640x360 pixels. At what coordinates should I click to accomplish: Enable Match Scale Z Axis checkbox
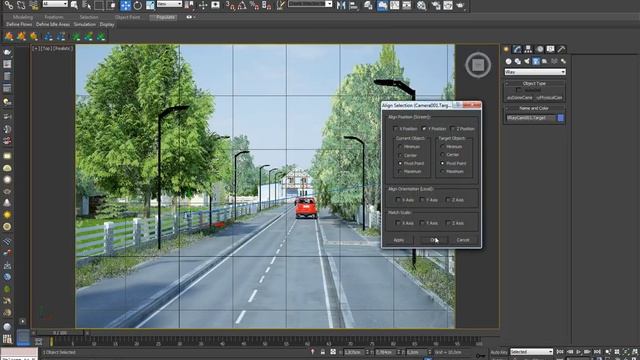pos(448,223)
